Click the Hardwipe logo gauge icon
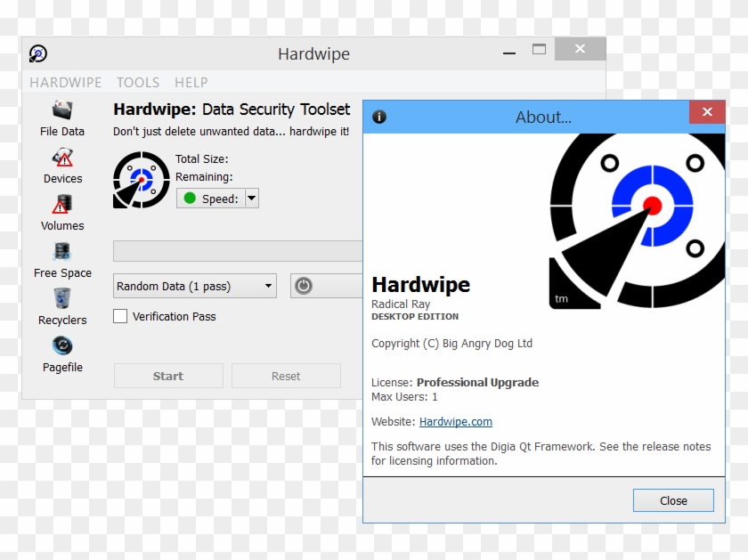This screenshot has width=748, height=560. 140,179
